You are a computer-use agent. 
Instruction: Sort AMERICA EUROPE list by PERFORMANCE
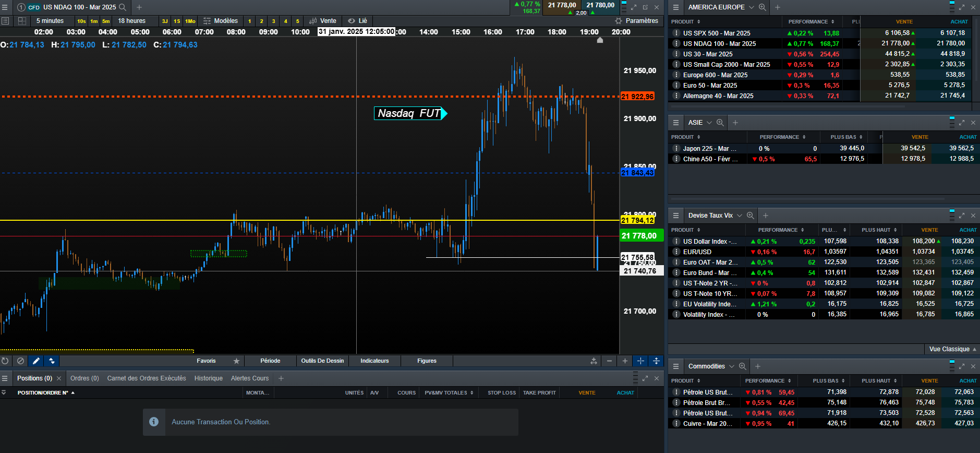click(811, 22)
